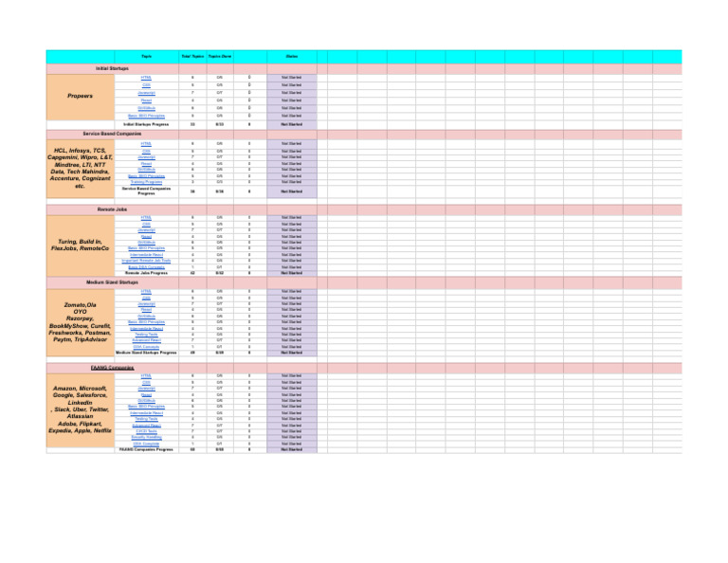
Task: Select Service Based Companies Progress label cell
Action: (146, 191)
